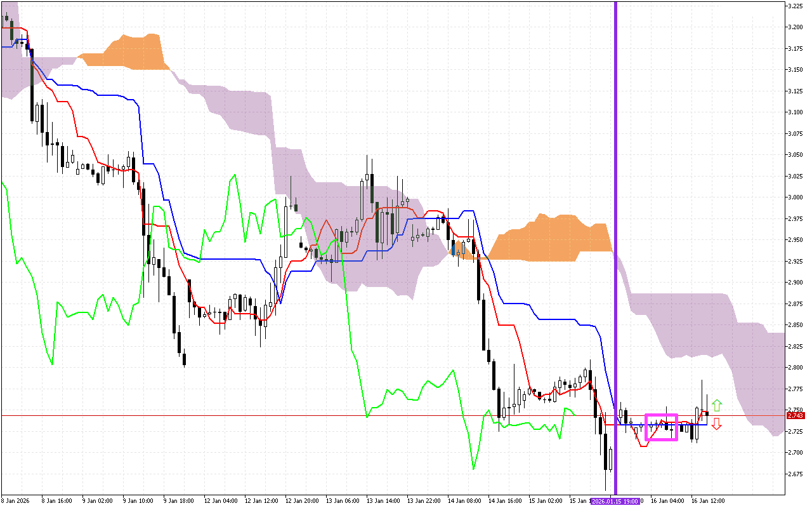Click the 9 Jan 10:00 time label
This screenshot has width=812, height=508.
pos(140,500)
